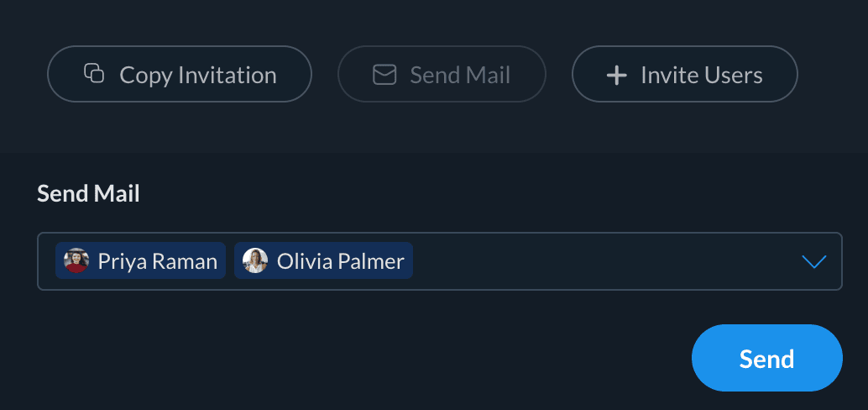Click Priya Raman's avatar picture

[76, 260]
